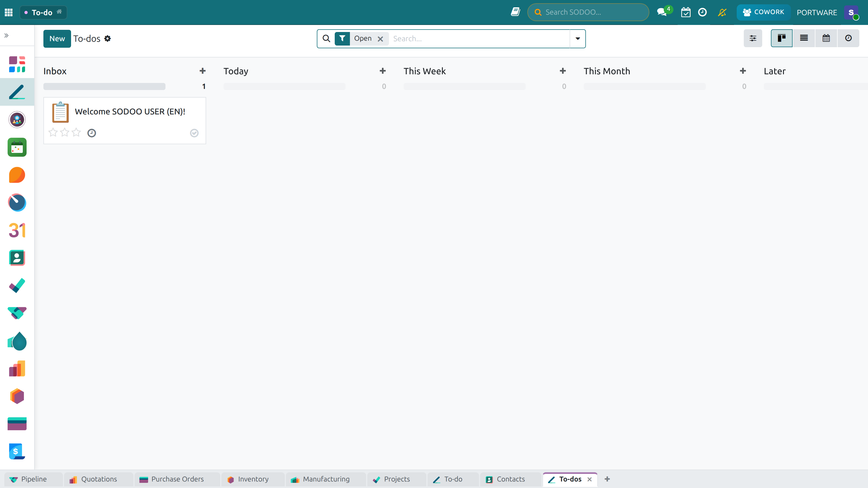Open the round purple team app icon
This screenshot has width=868, height=488.
[x=17, y=120]
